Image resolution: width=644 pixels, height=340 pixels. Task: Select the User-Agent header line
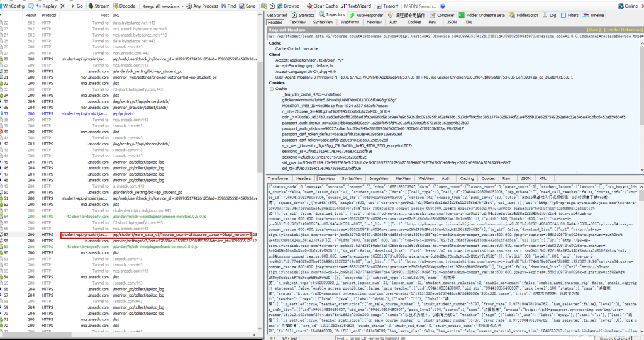(424, 77)
